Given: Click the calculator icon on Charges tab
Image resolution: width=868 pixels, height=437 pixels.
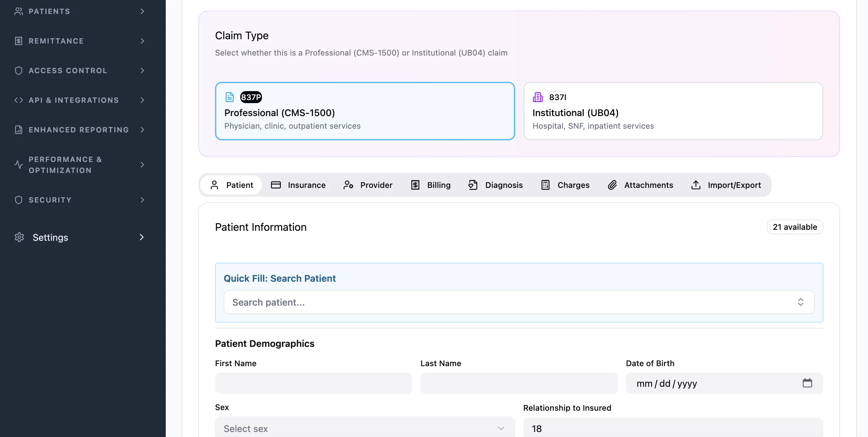Looking at the screenshot, I should pyautogui.click(x=545, y=185).
